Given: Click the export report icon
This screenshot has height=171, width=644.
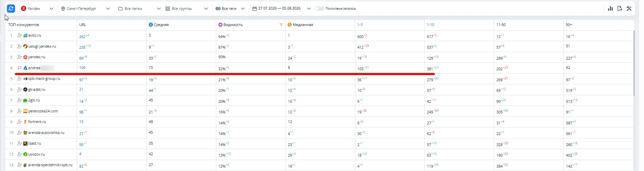Looking at the screenshot, I should pos(620,9).
